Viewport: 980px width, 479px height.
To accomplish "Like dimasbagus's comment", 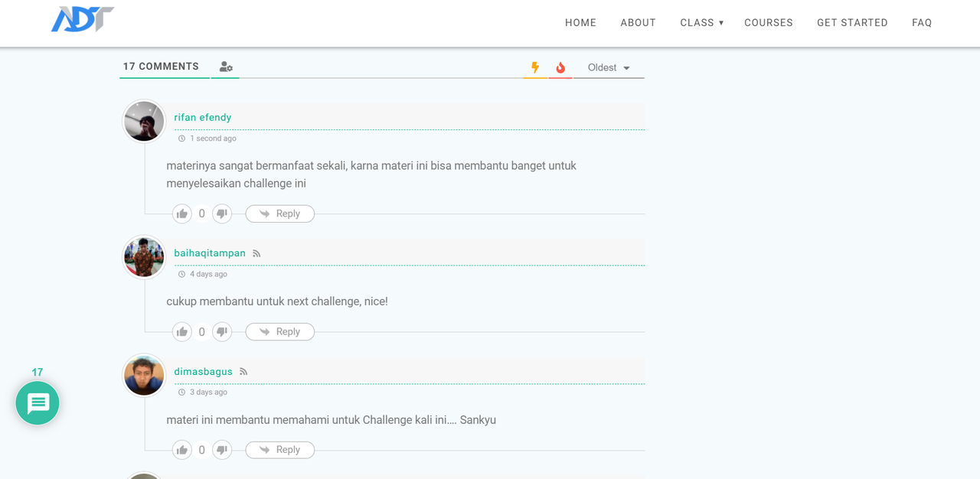I will tap(182, 450).
